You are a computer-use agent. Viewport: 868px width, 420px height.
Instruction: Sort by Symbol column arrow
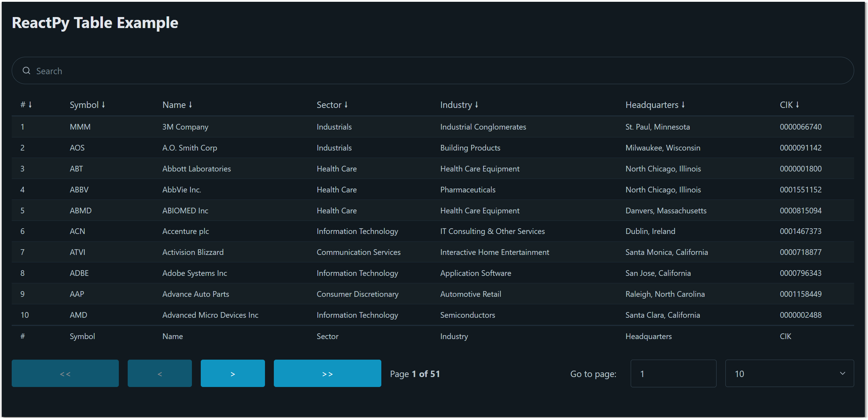(x=103, y=105)
